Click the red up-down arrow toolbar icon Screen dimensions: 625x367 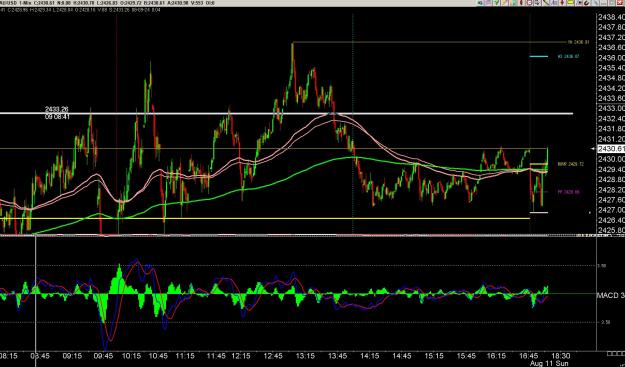[x=562, y=2]
